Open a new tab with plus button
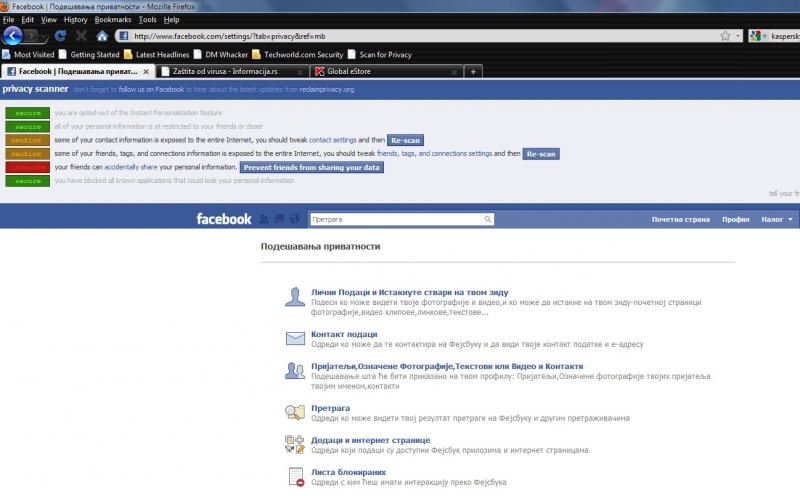 click(x=473, y=71)
